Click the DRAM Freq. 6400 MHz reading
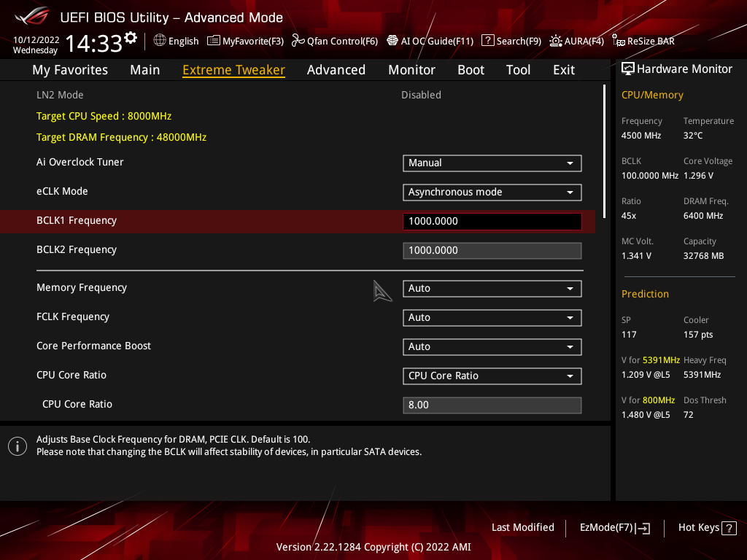The width and height of the screenshot is (747, 560). [703, 216]
